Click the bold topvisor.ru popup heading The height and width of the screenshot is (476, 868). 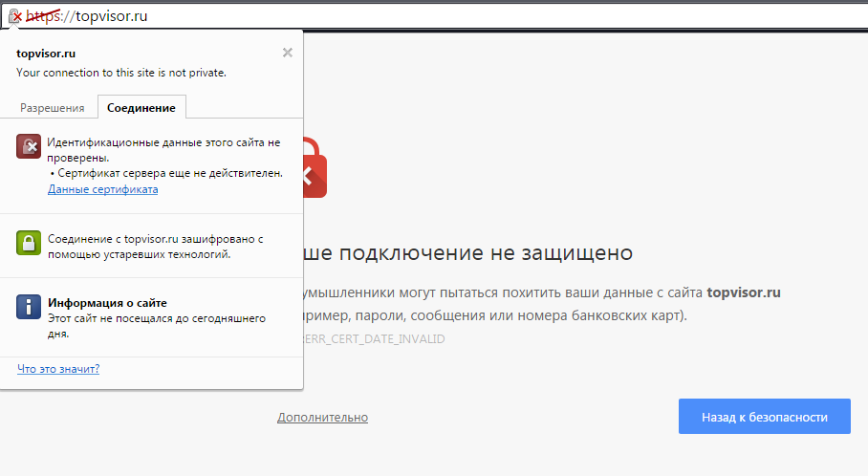pos(46,54)
